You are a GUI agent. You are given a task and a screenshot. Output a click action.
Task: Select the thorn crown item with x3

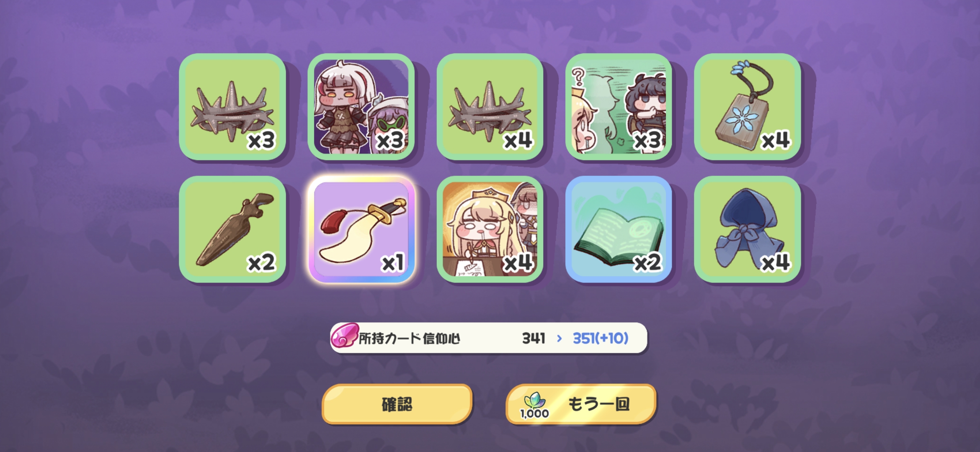pyautogui.click(x=232, y=107)
